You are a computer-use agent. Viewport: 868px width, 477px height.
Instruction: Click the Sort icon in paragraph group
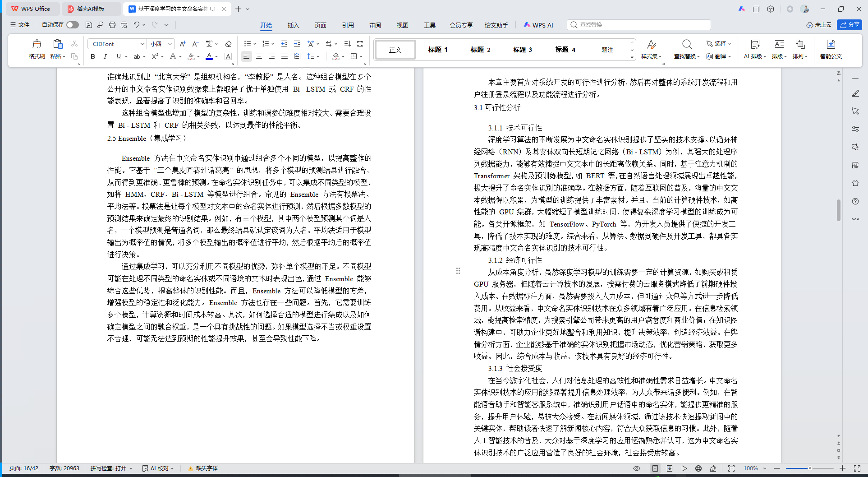[x=347, y=44]
